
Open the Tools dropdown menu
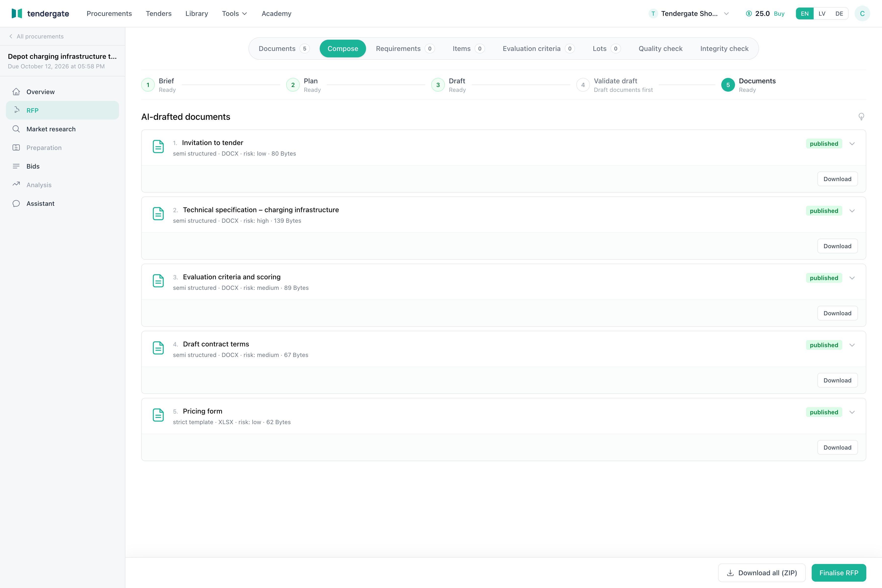pos(234,13)
